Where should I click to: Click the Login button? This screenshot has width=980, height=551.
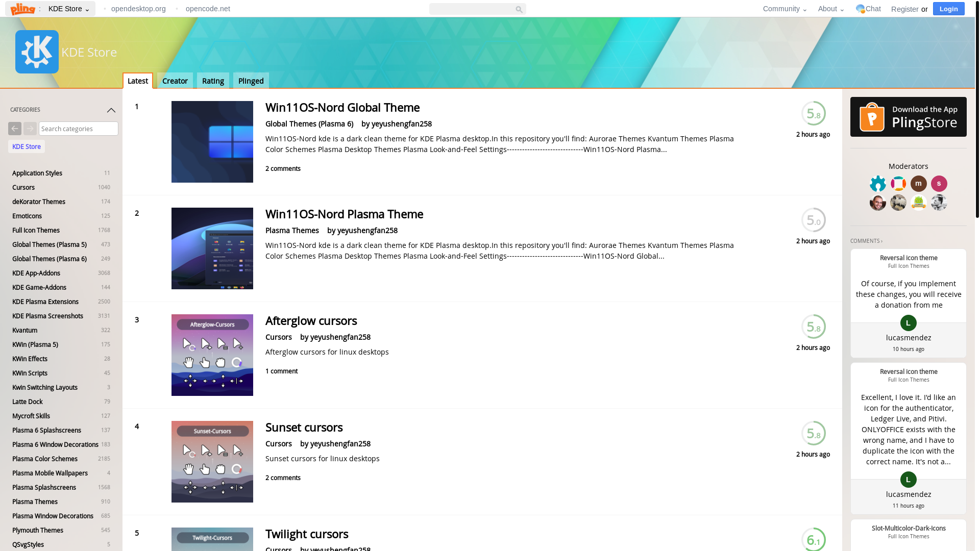[x=948, y=9]
